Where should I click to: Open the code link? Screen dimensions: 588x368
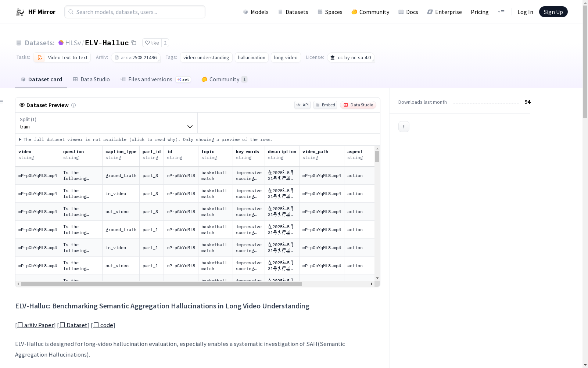point(103,325)
